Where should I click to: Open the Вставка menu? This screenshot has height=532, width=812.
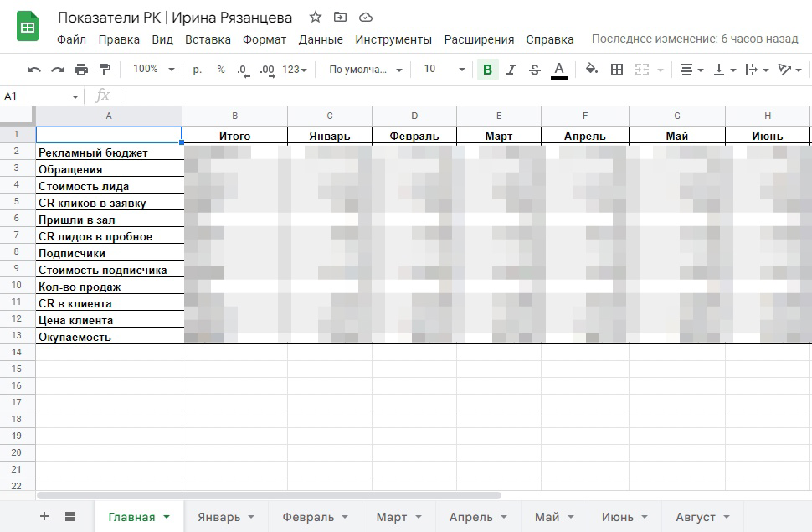208,39
